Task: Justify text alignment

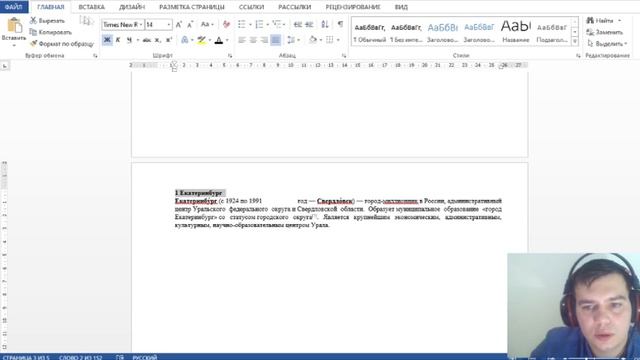Action: pyautogui.click(x=276, y=40)
